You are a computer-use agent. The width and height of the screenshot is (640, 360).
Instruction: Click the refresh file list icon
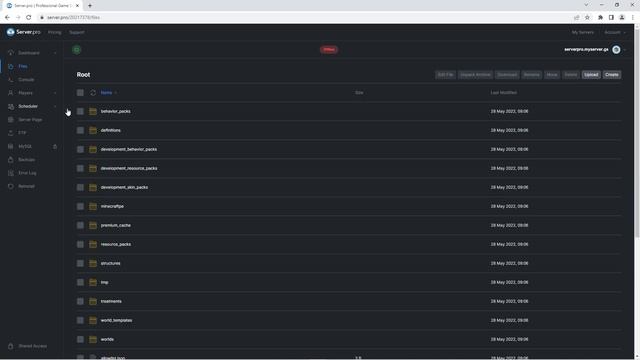[93, 93]
